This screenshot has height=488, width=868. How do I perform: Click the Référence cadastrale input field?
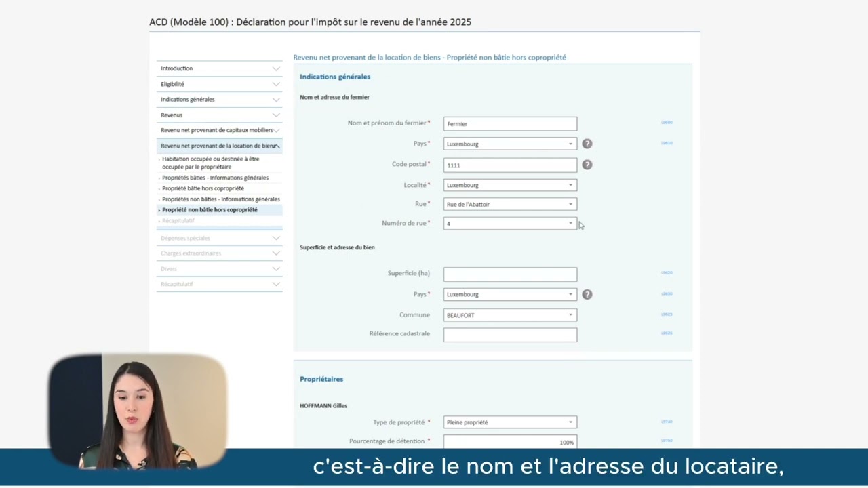coord(510,334)
